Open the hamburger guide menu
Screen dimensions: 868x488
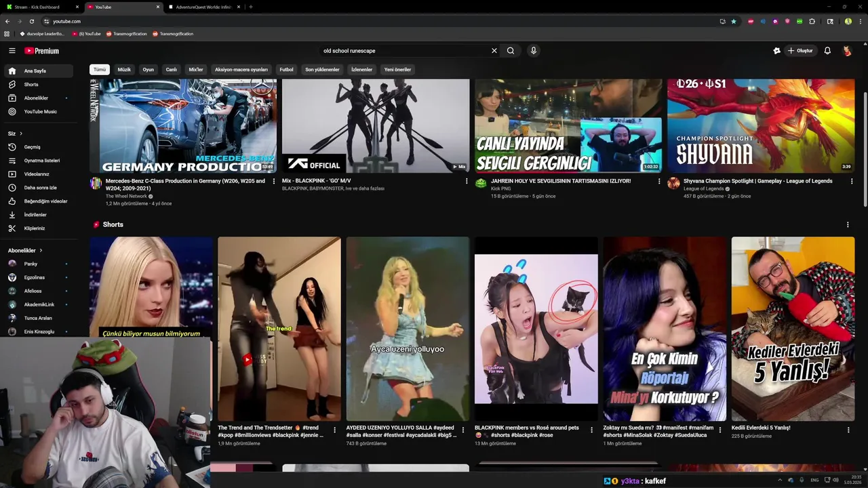coord(12,51)
